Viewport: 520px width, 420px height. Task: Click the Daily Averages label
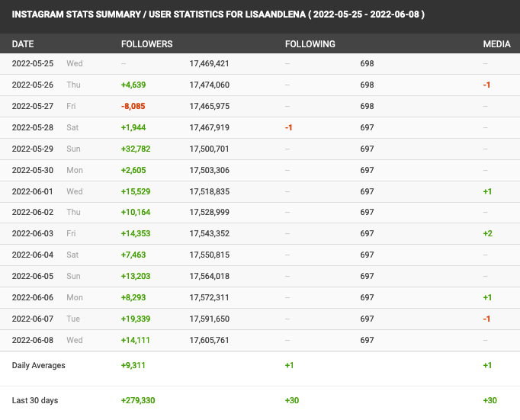pos(38,365)
